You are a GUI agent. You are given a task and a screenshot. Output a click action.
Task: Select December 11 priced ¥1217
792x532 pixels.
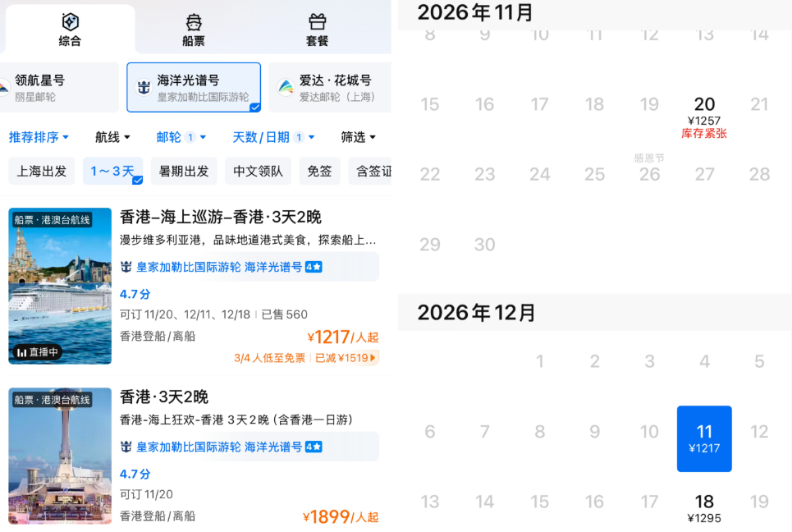coord(704,438)
